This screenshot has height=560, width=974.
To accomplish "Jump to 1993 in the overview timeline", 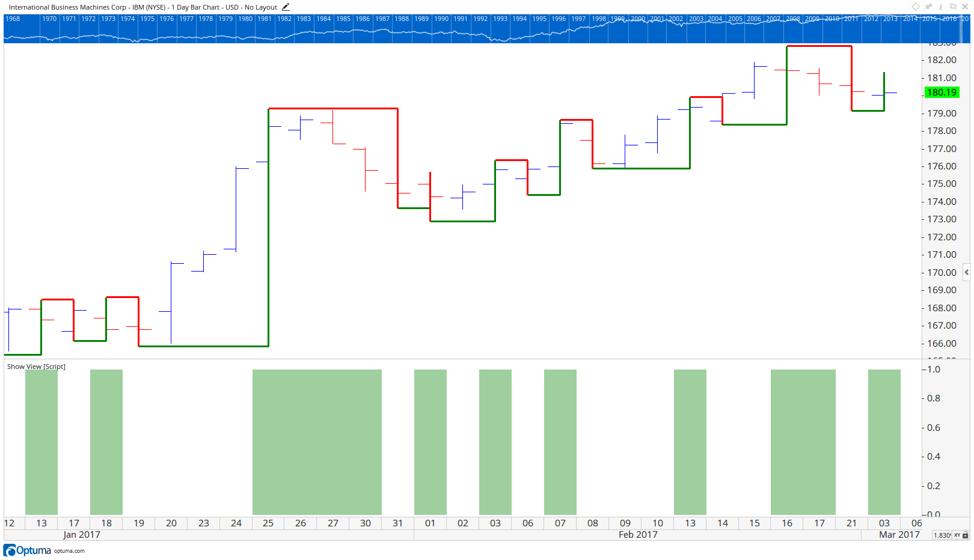I will 500,19.
